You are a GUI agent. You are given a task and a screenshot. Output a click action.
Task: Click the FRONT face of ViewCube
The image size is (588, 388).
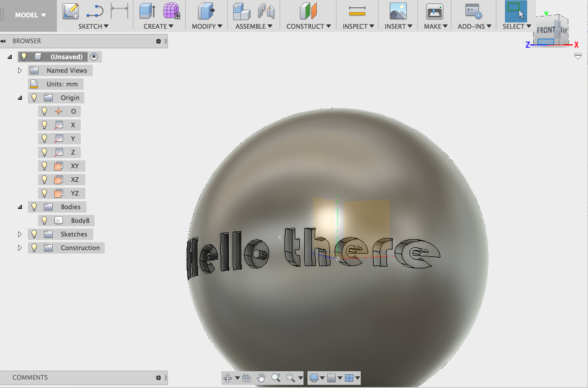[546, 30]
